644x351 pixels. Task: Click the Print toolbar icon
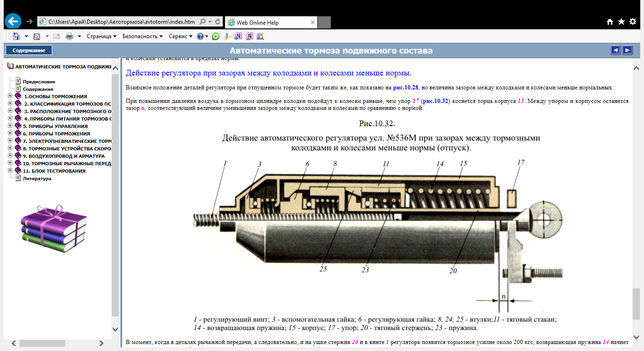tap(70, 36)
